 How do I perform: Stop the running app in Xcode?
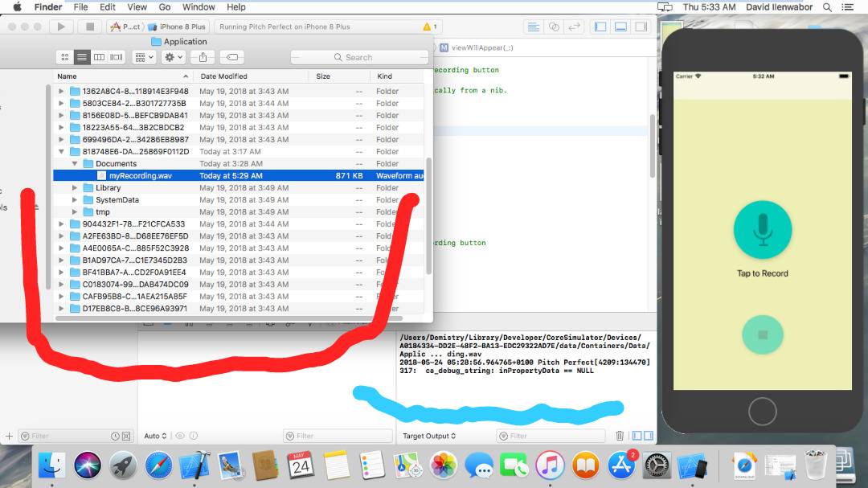[x=90, y=26]
